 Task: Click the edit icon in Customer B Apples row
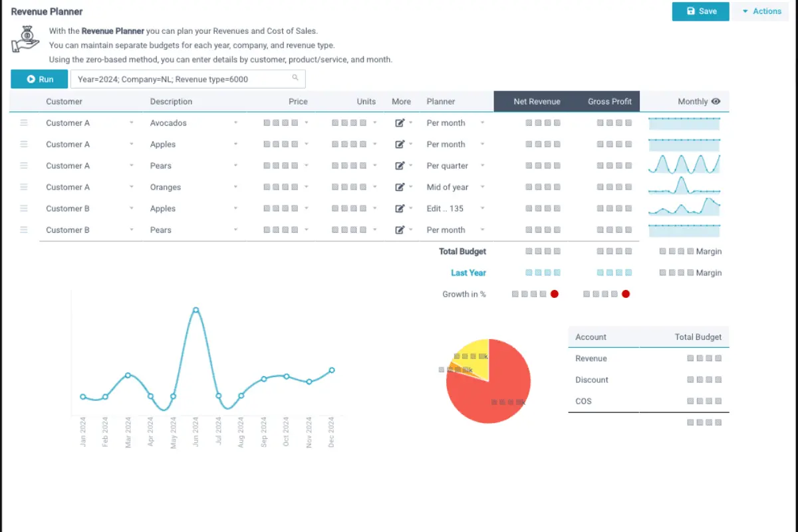400,208
